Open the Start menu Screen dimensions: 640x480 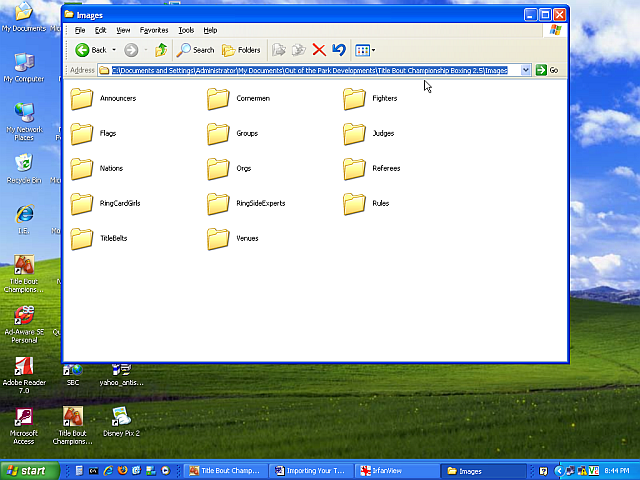(x=29, y=471)
